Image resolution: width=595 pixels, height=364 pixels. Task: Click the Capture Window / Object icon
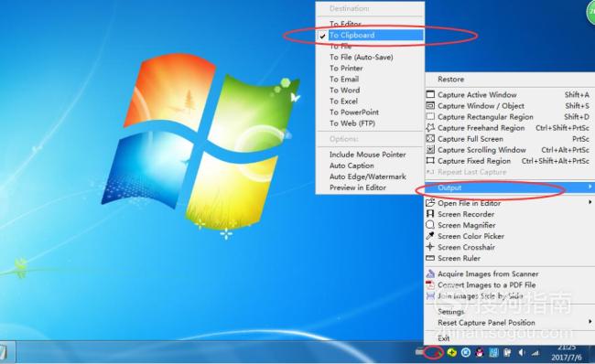click(430, 105)
